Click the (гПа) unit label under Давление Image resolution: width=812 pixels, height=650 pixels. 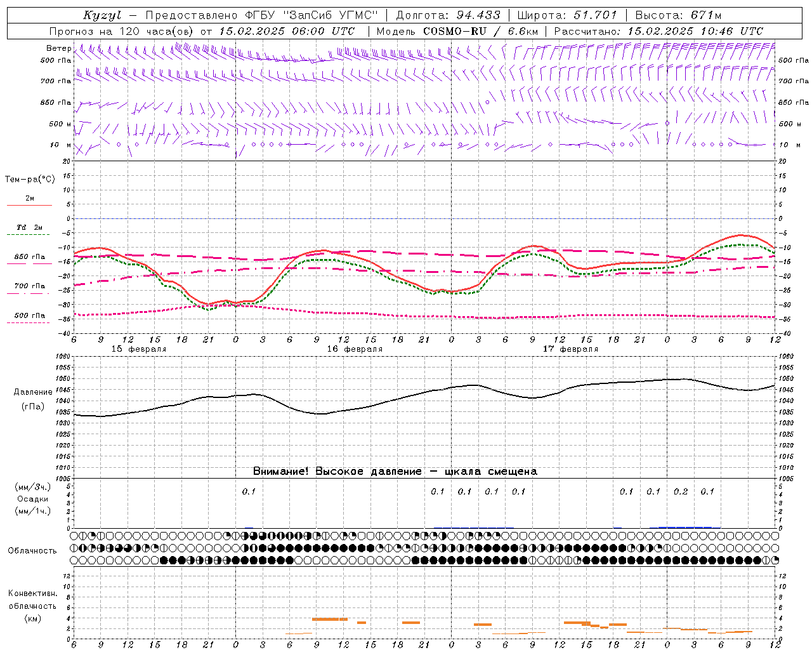pos(33,407)
